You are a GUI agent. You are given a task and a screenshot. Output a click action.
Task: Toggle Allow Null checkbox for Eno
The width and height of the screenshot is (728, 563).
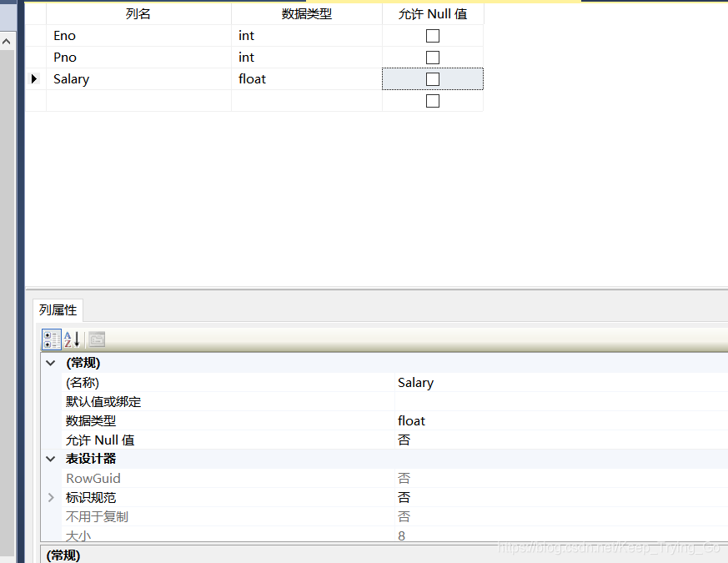[x=432, y=36]
